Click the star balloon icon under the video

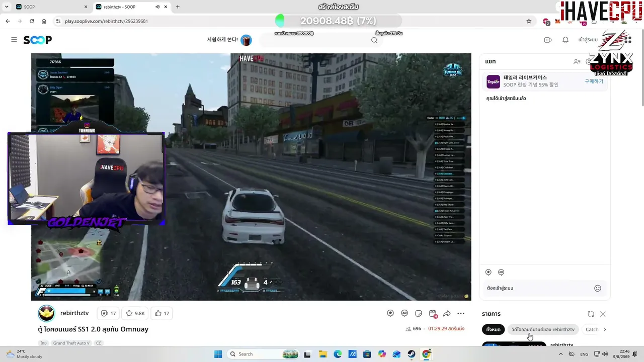[390, 313]
